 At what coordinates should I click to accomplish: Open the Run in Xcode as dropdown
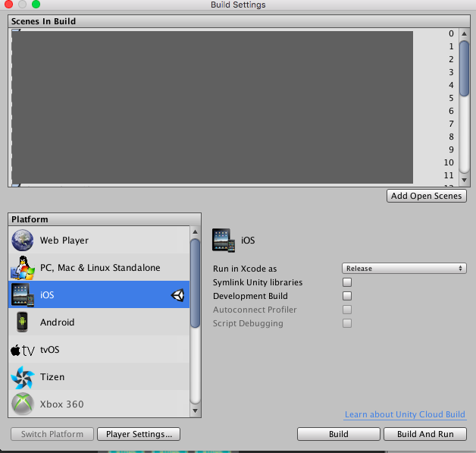tap(403, 269)
